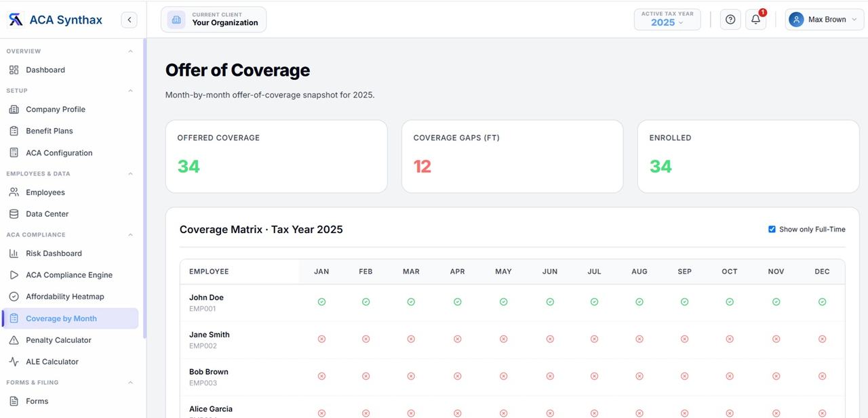Click the Affordability Heatmap check-circle icon

click(x=14, y=297)
